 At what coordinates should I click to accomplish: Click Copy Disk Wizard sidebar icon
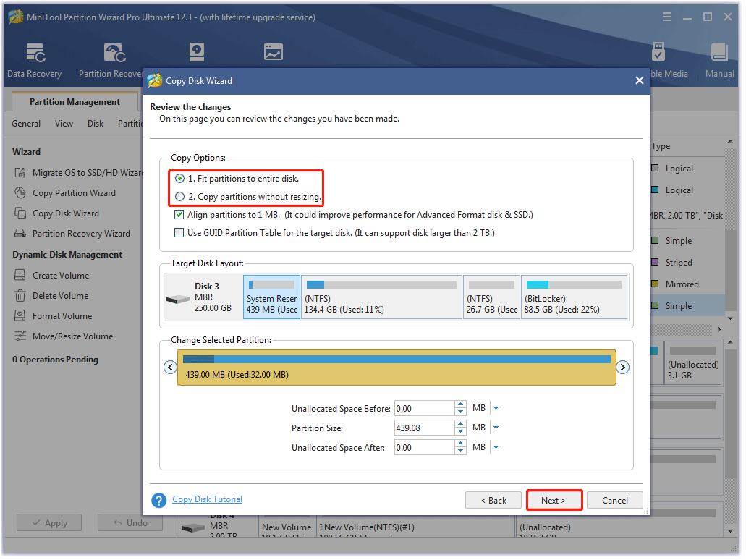20,213
